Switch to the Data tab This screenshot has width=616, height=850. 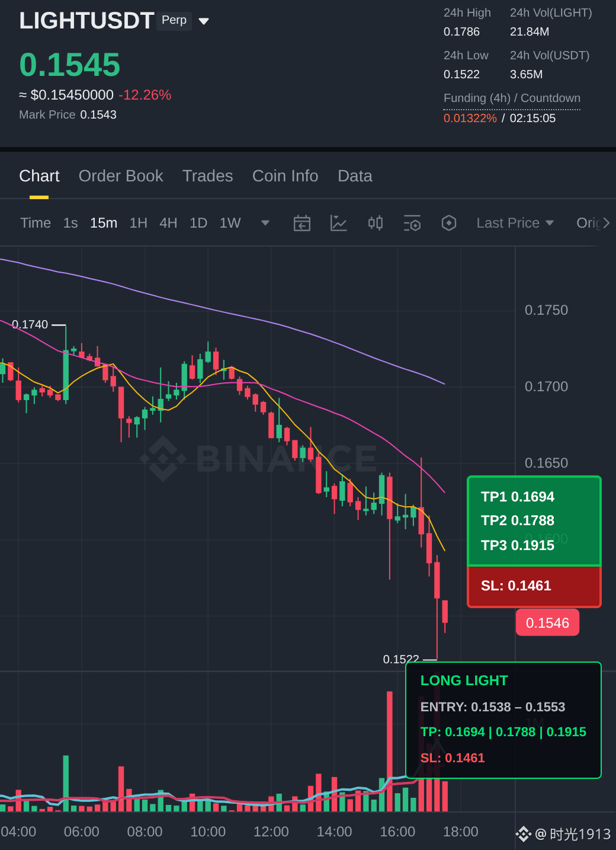tap(355, 176)
